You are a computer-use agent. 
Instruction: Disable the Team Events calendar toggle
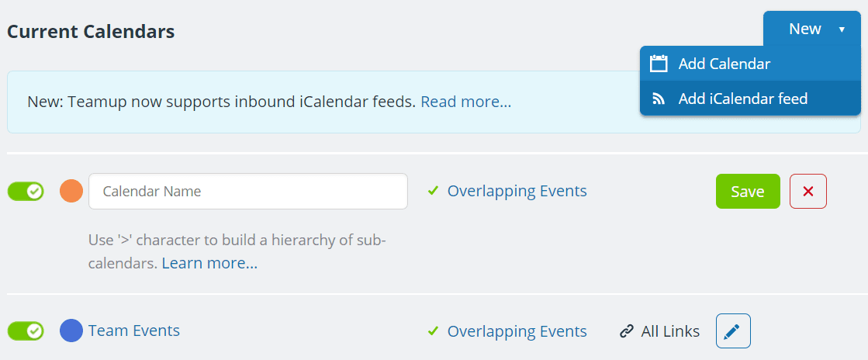tap(26, 331)
